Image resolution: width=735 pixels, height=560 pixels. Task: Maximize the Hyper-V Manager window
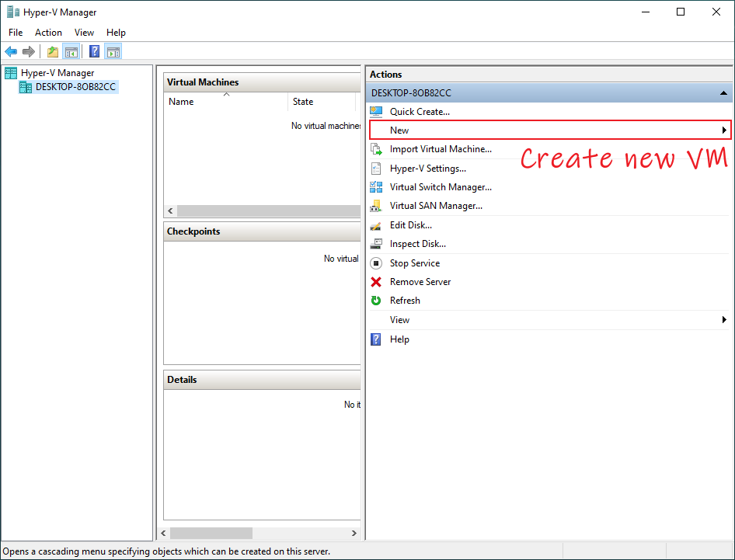(681, 12)
